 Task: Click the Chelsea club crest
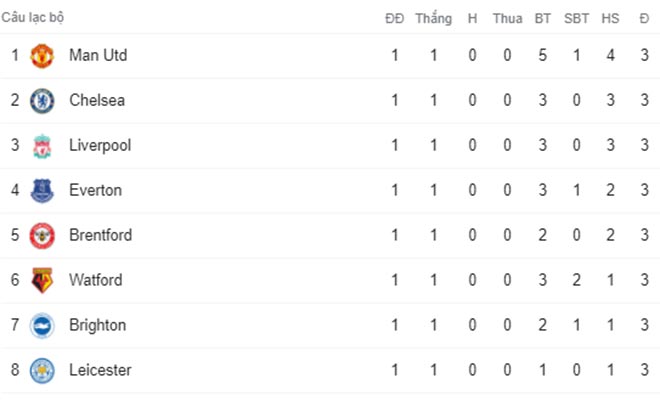coord(42,101)
